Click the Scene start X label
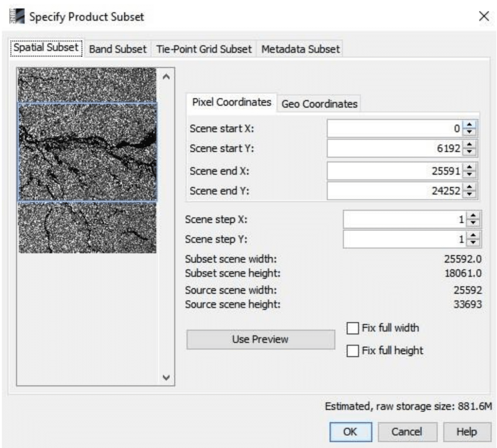Screen dimensions: 497x448 [x=221, y=129]
